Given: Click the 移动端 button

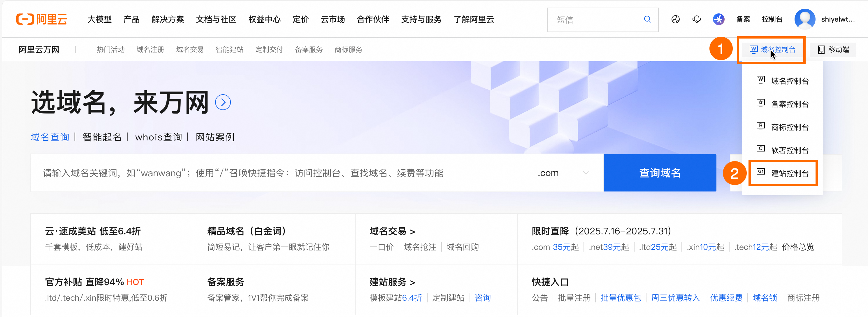Looking at the screenshot, I should [x=834, y=50].
